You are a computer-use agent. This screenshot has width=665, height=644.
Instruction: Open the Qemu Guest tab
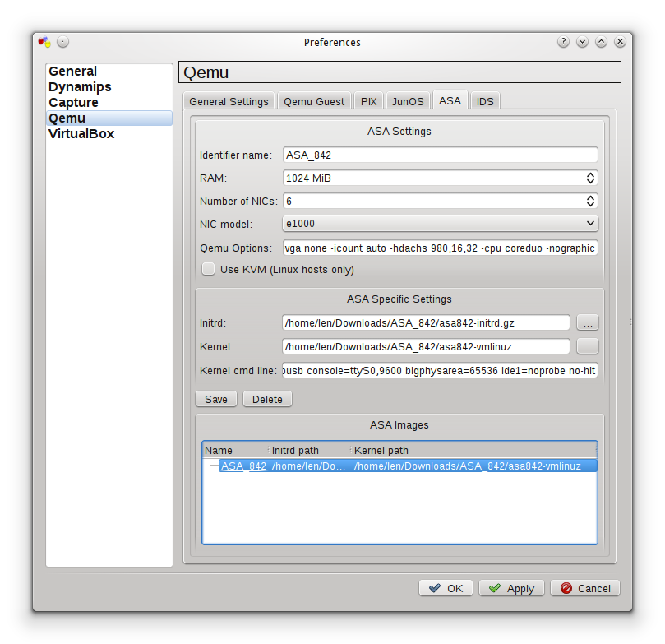pyautogui.click(x=314, y=102)
